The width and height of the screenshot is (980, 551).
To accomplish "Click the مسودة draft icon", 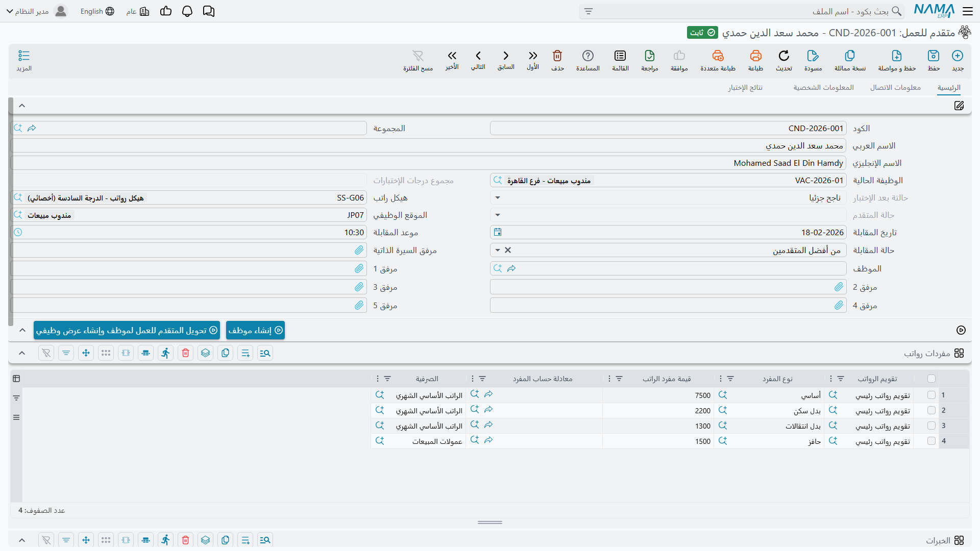I will click(813, 56).
